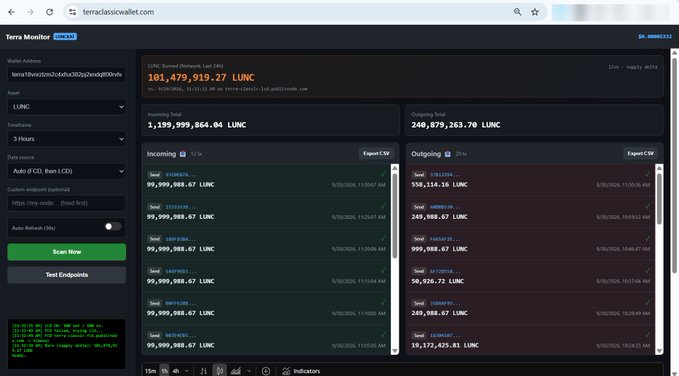Click Incoming list scrollbar down arrow

[x=394, y=351]
